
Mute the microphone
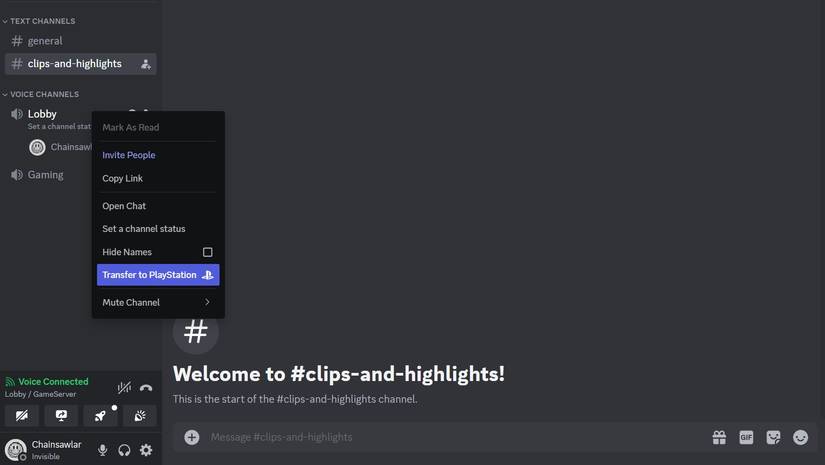103,450
